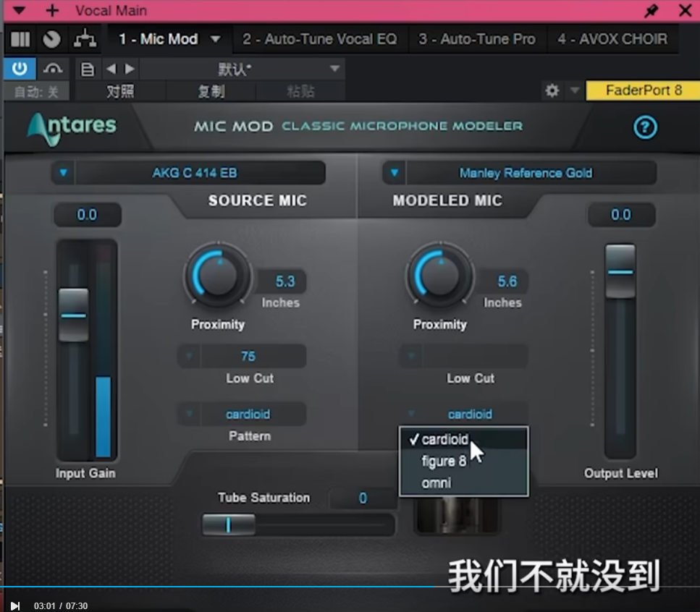This screenshot has width=700, height=612.
Task: Click the 自动: 关 automation button
Action: (36, 92)
